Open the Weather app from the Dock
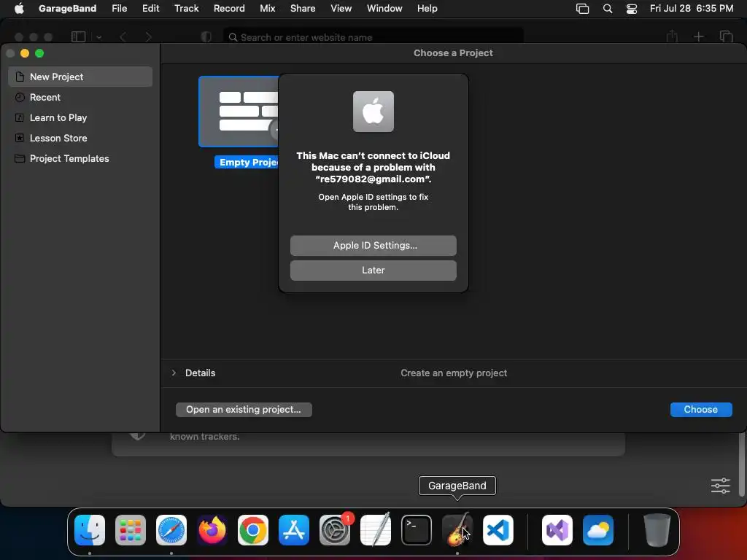747x560 pixels. [598, 530]
